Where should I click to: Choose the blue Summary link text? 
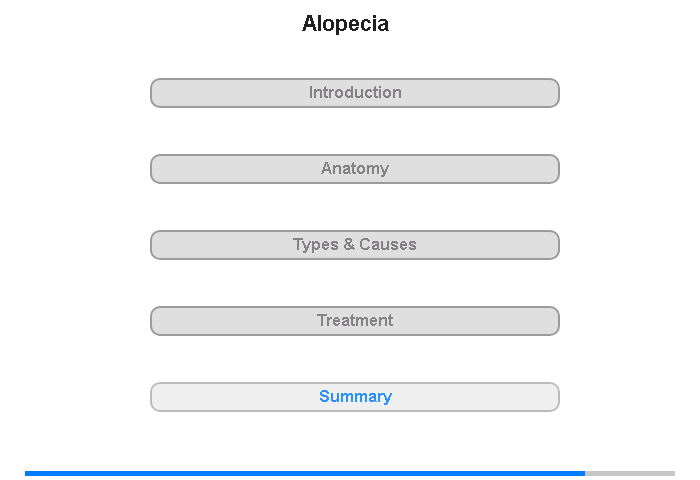click(x=355, y=397)
